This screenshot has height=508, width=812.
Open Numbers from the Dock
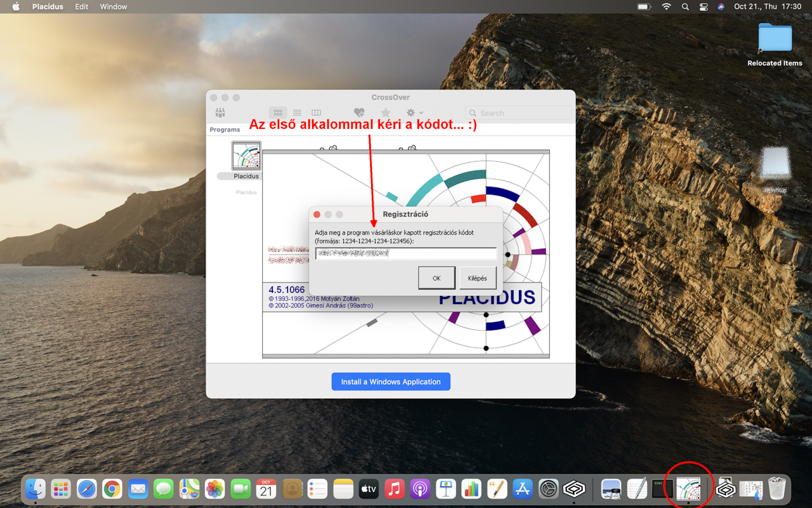click(x=471, y=489)
